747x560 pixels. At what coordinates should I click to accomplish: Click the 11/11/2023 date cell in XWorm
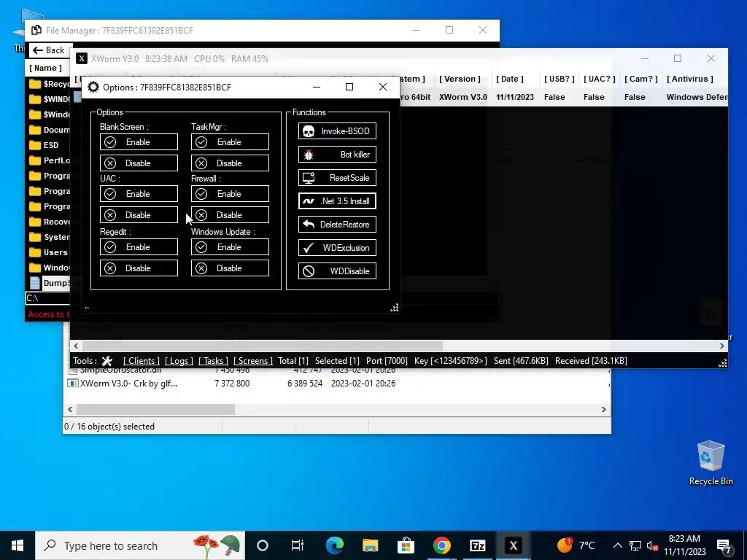pyautogui.click(x=514, y=97)
